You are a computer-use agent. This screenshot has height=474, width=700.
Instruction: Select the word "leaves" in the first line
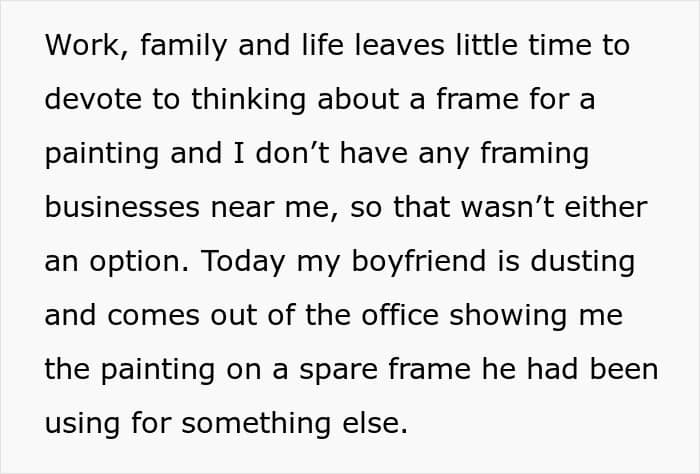(399, 45)
